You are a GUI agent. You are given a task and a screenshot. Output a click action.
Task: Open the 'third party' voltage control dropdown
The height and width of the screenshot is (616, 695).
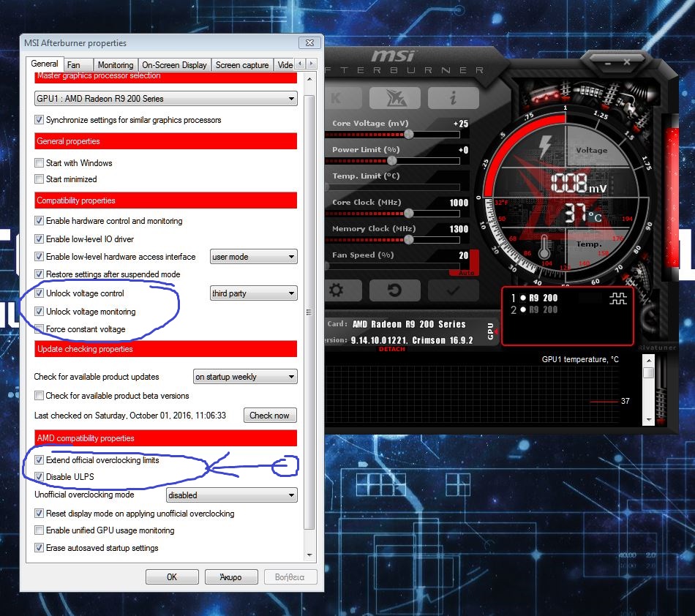(x=254, y=293)
